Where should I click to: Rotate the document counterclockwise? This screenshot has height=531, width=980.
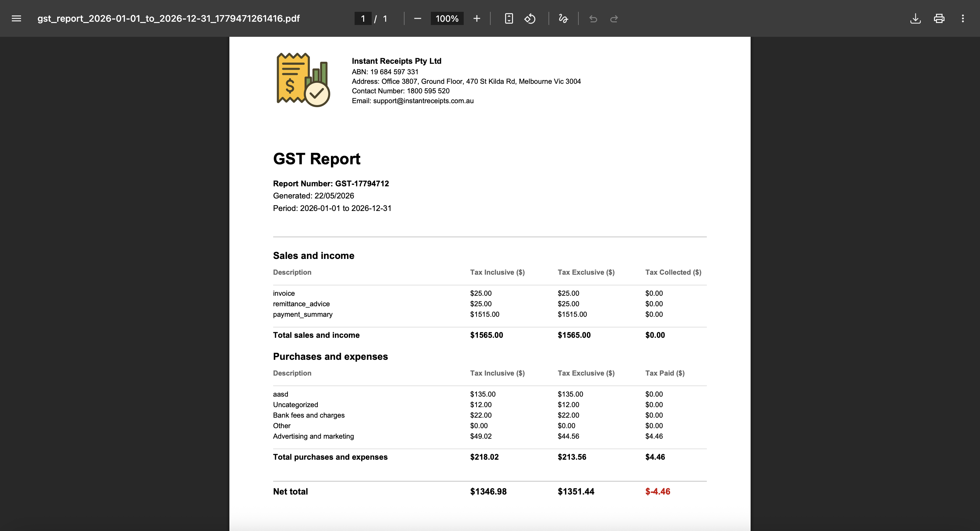530,18
